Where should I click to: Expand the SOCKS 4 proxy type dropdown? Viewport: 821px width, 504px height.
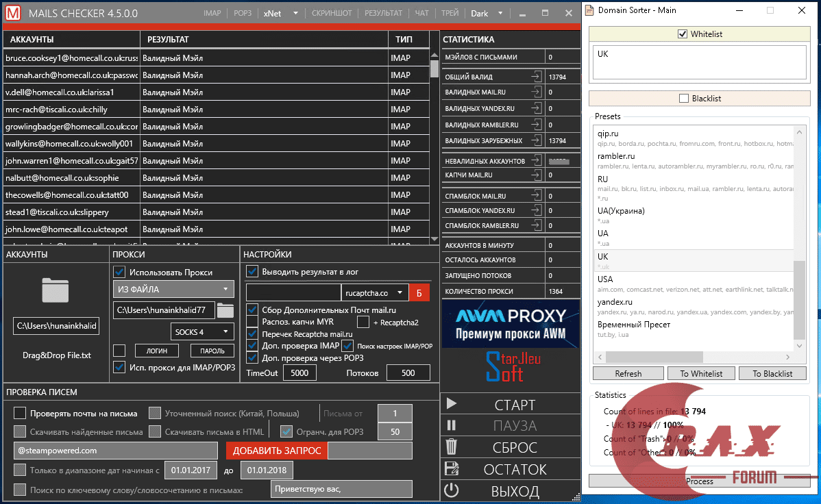(202, 331)
